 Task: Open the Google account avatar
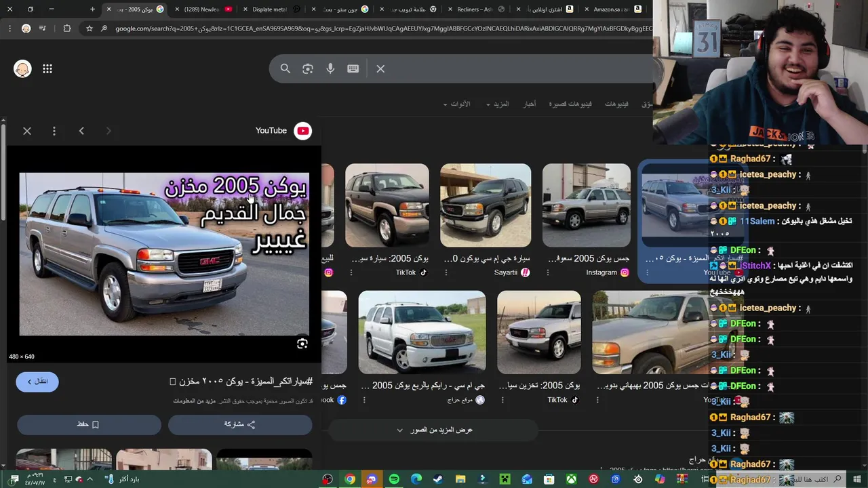22,68
